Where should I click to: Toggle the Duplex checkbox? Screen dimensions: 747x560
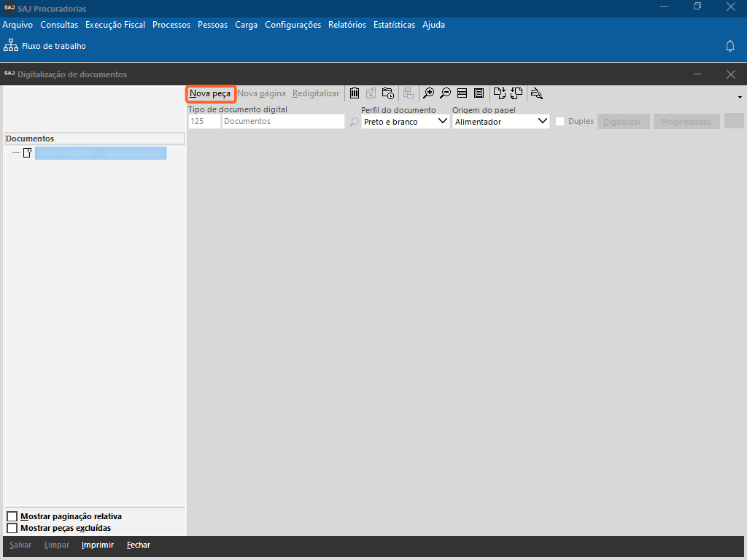560,122
